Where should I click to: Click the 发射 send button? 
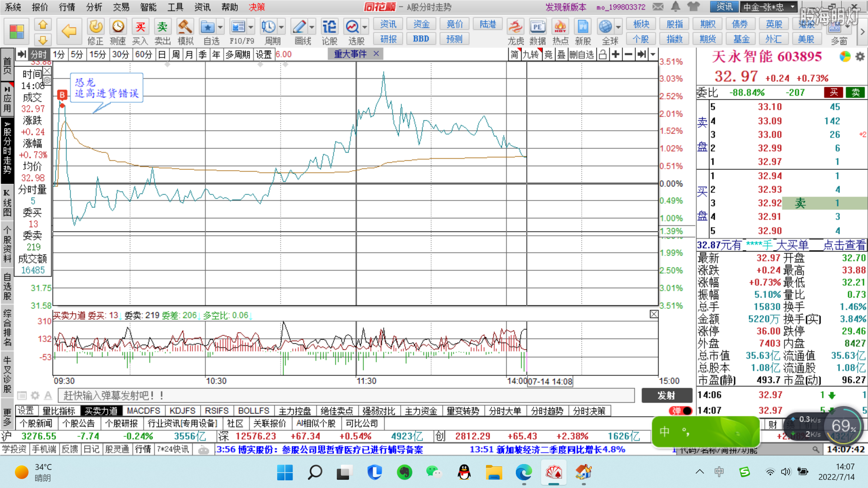coord(666,396)
